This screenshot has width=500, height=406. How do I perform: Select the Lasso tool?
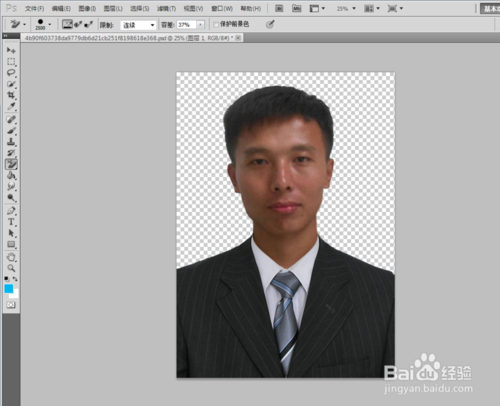(11, 73)
